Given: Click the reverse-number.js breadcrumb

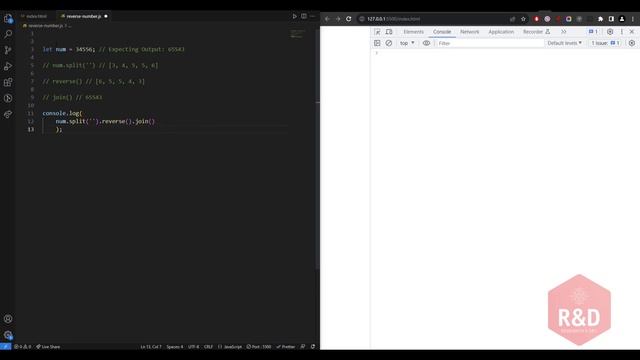Looking at the screenshot, I should coord(46,26).
